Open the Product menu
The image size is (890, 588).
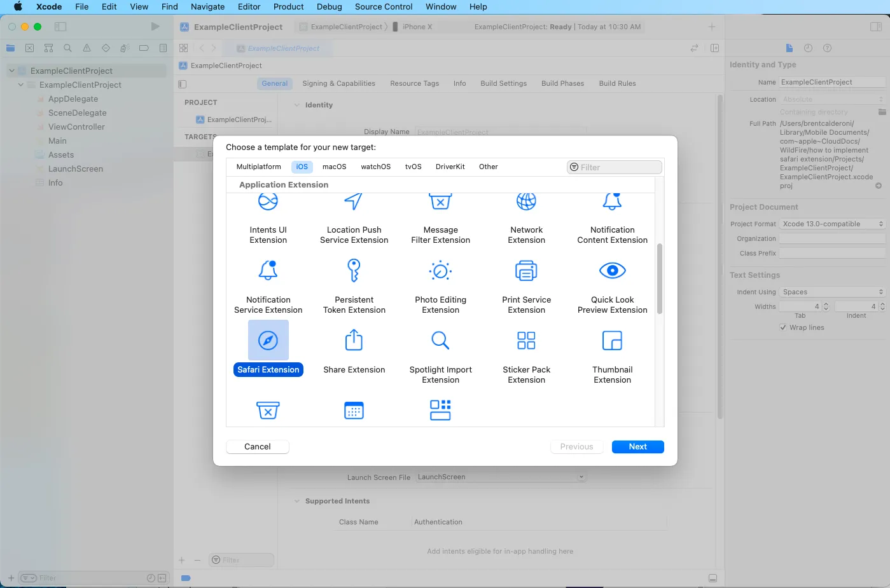click(288, 6)
